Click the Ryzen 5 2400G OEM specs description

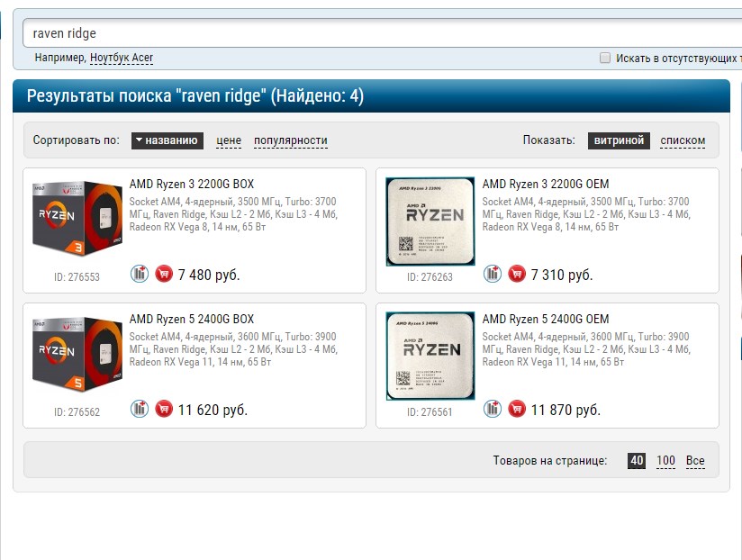[x=586, y=349]
